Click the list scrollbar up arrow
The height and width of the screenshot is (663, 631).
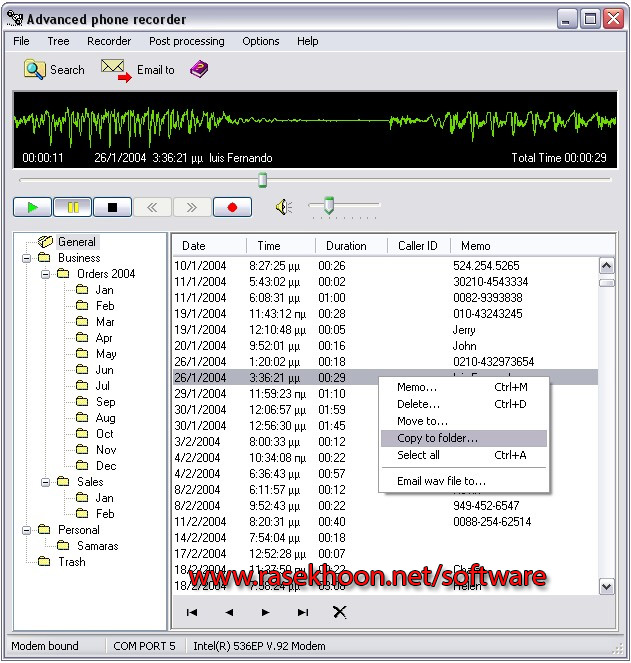(x=606, y=266)
